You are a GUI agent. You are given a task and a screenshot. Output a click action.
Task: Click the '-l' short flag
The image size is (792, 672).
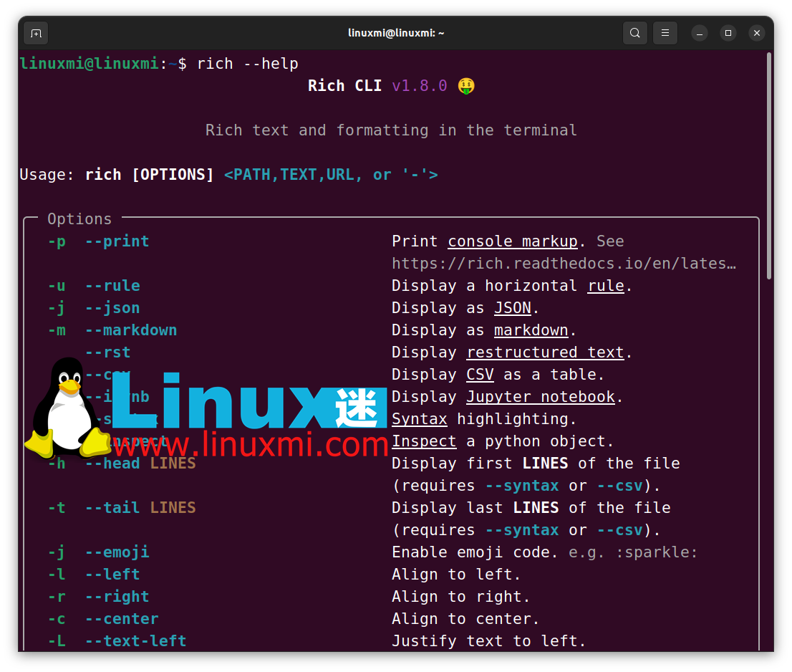pyautogui.click(x=57, y=575)
